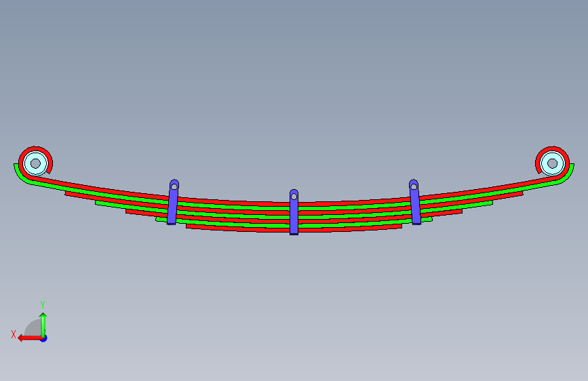Viewport: 588px width, 381px height.
Task: Select the red rolled eye at the left end
Action: pyautogui.click(x=36, y=149)
